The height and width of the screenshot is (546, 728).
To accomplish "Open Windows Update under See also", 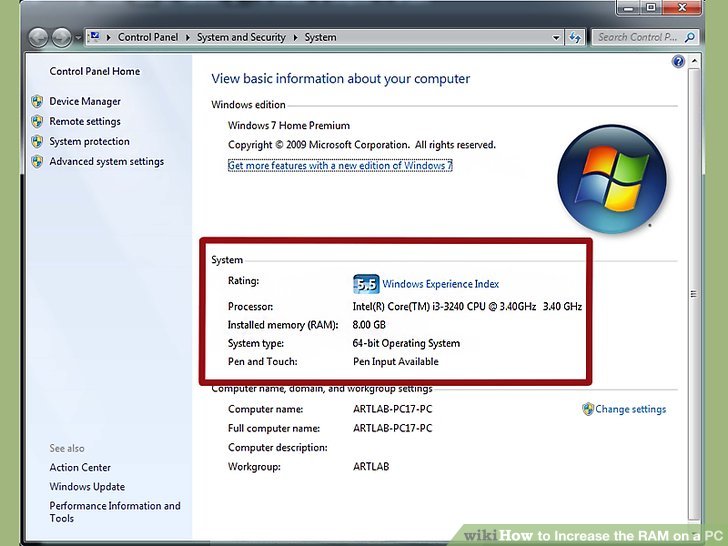I will (87, 487).
